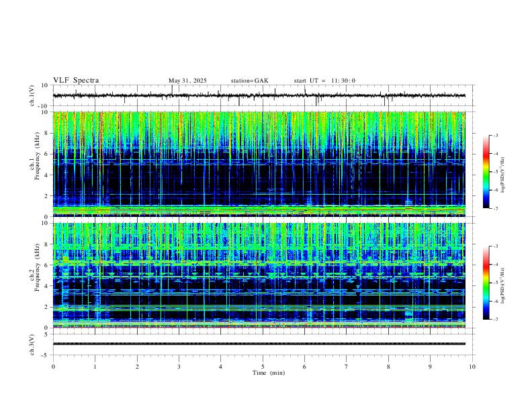The height and width of the screenshot is (411, 532).
Task: Click the "-4" tick on ch.2 colorbar
Action: (x=495, y=264)
